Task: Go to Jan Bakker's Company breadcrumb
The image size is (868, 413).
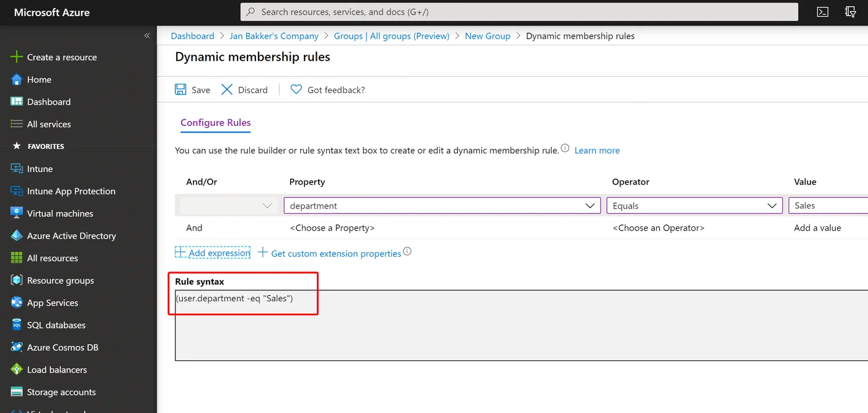Action: point(274,36)
